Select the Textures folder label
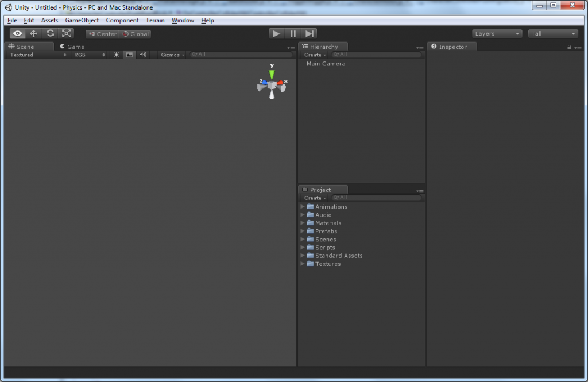The width and height of the screenshot is (588, 382). [328, 264]
